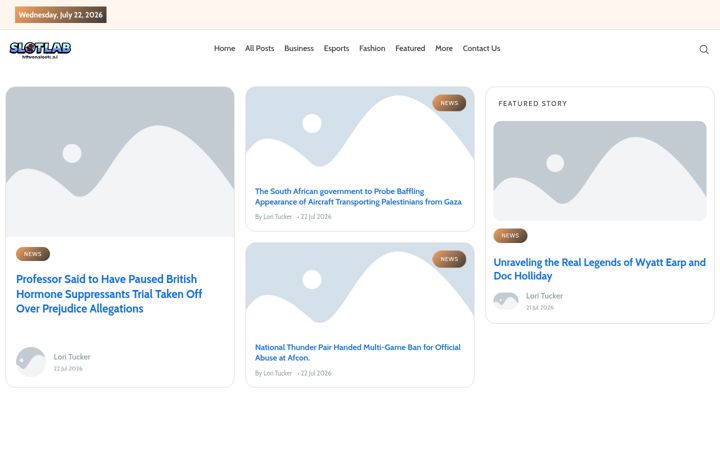
Task: Expand the More menu
Action: (444, 48)
